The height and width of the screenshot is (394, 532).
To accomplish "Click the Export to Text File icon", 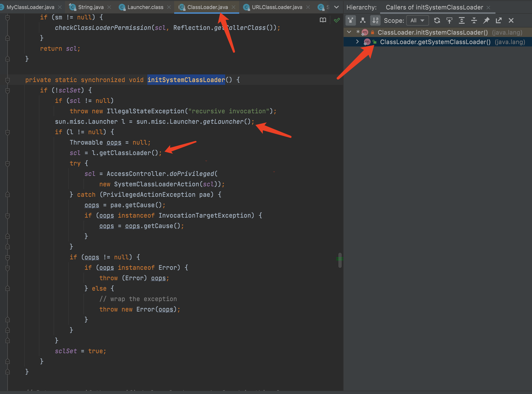I will [499, 21].
